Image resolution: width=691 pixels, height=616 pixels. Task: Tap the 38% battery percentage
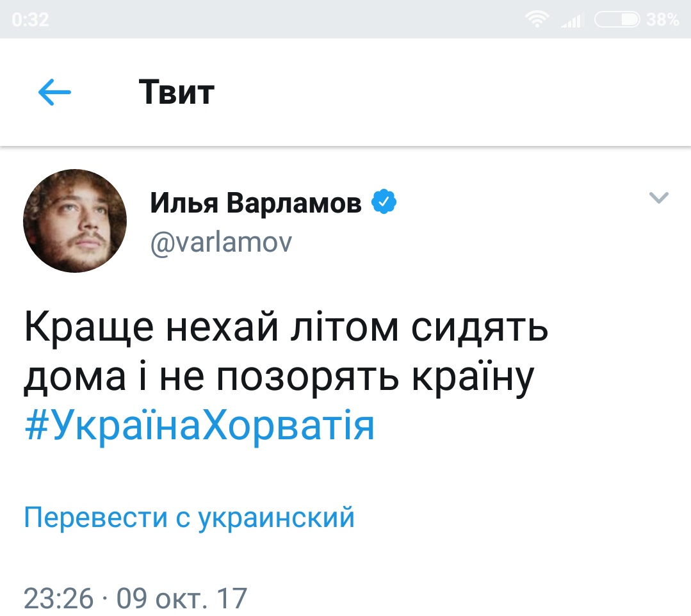663,20
